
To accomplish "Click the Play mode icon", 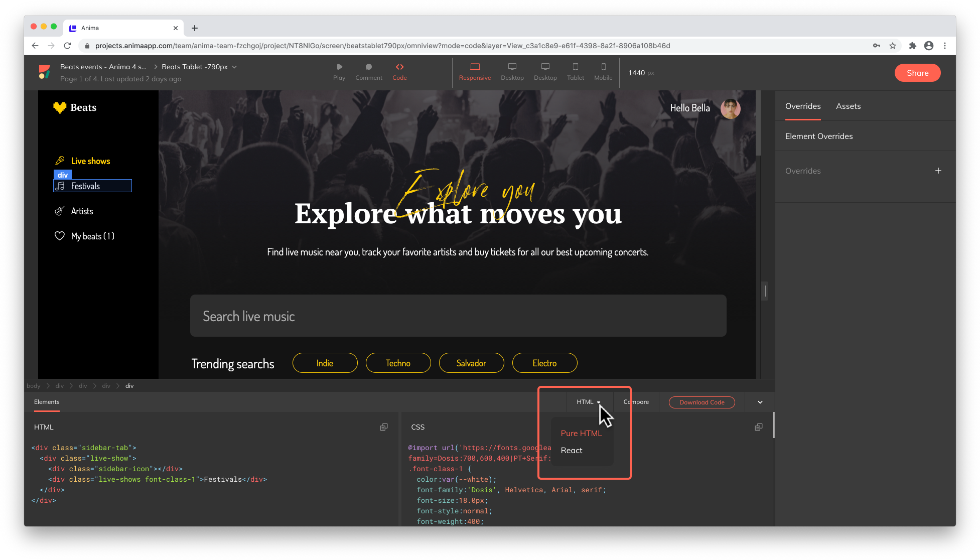I will (339, 67).
